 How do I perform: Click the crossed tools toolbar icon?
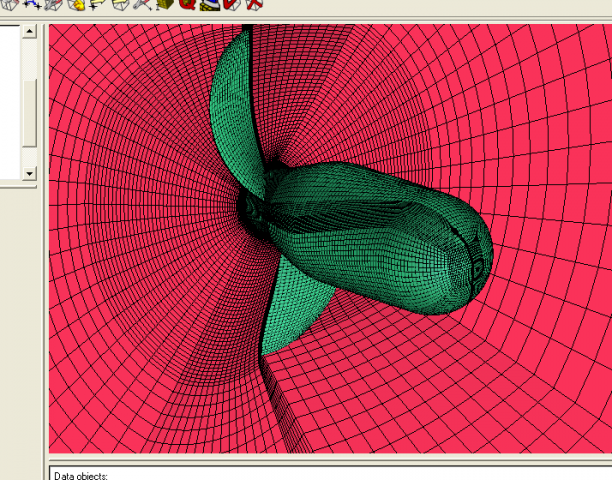[x=143, y=4]
